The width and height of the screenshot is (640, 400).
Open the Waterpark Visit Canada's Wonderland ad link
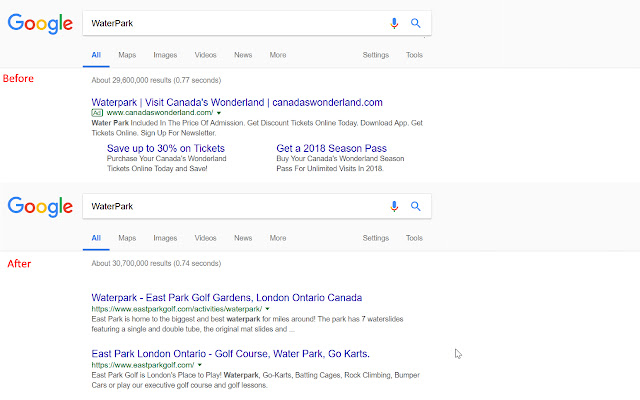pos(237,102)
